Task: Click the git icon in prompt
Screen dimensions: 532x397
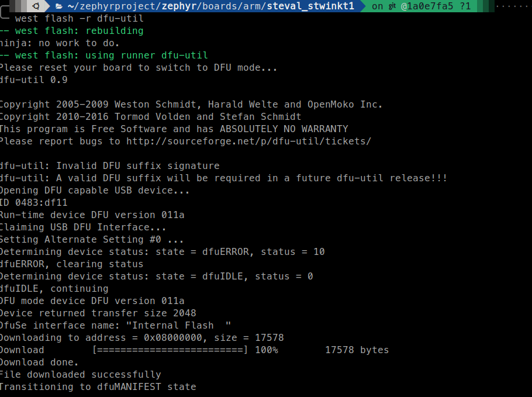Action: (x=392, y=6)
